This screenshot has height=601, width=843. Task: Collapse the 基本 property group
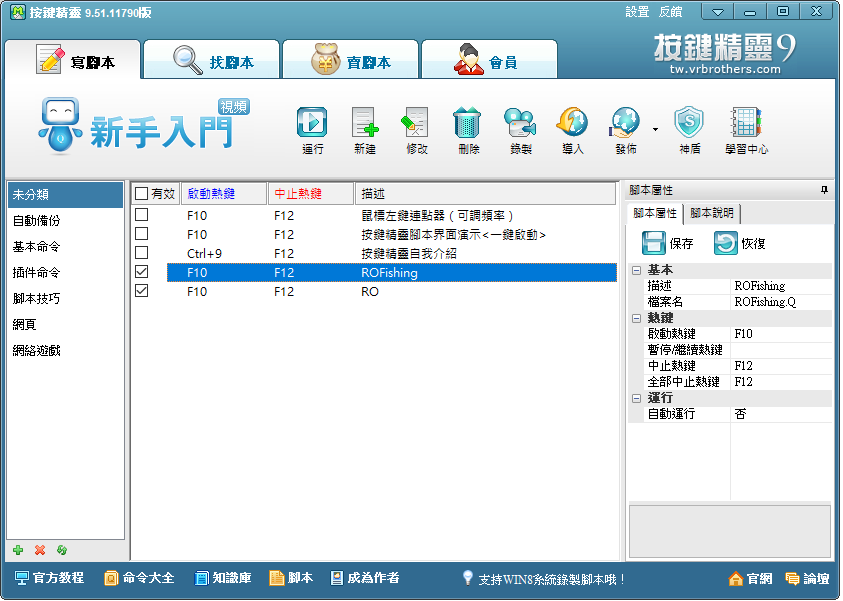click(x=636, y=270)
